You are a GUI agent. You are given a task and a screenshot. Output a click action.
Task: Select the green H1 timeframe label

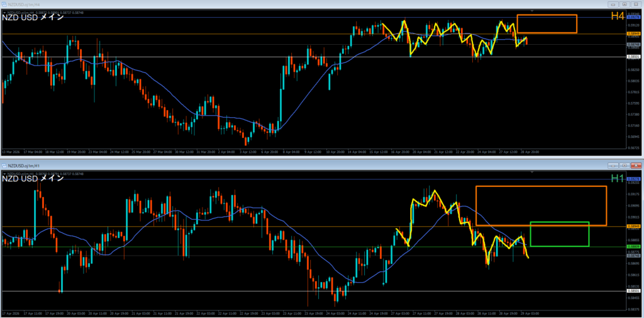tap(618, 178)
